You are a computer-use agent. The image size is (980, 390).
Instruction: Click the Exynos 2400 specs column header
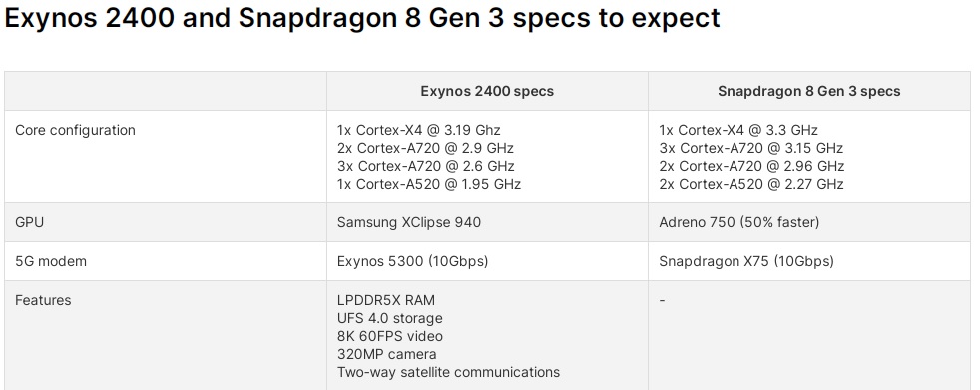click(x=487, y=91)
